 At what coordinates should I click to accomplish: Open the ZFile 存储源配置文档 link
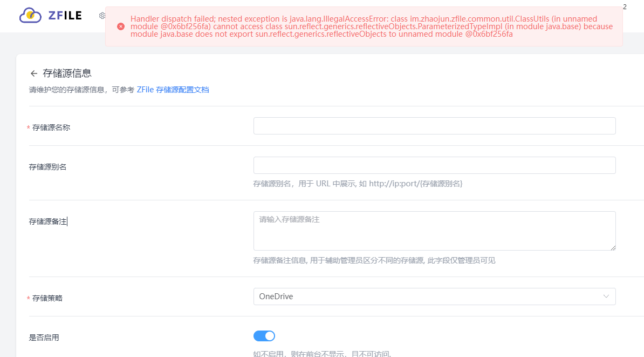click(x=173, y=89)
